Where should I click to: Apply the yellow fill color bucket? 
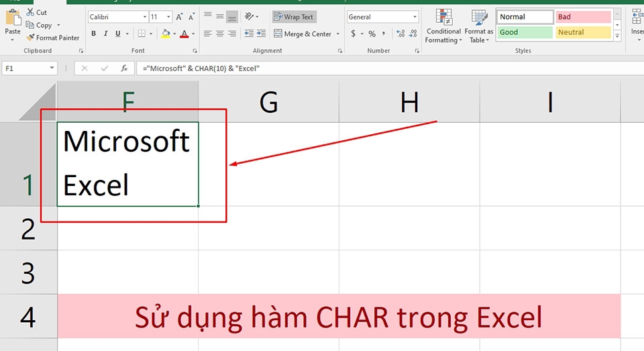click(x=166, y=34)
